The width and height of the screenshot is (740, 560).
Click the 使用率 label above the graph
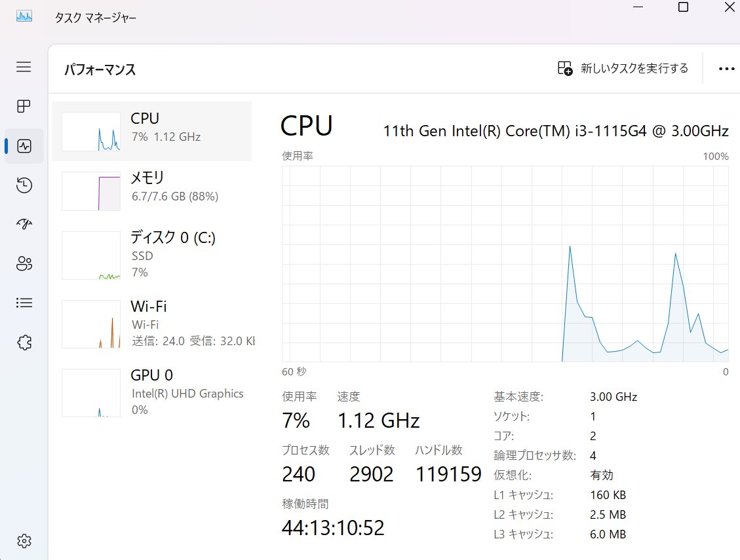(x=298, y=156)
